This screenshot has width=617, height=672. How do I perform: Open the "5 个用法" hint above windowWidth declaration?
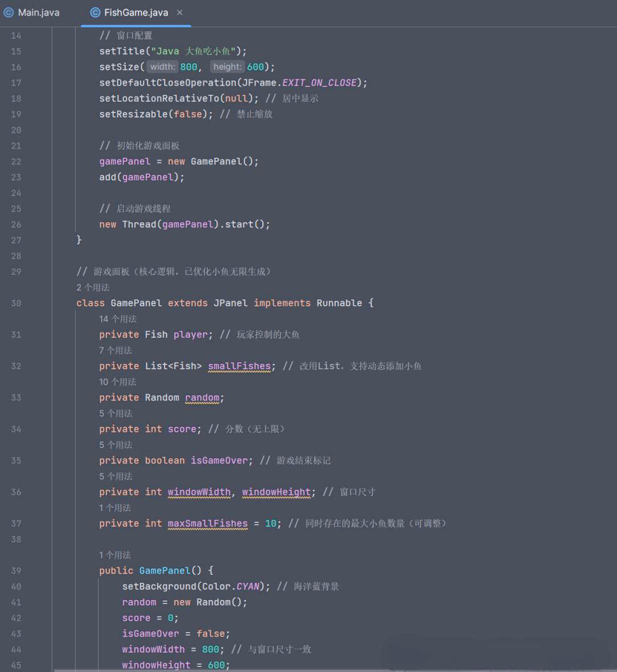coord(115,476)
